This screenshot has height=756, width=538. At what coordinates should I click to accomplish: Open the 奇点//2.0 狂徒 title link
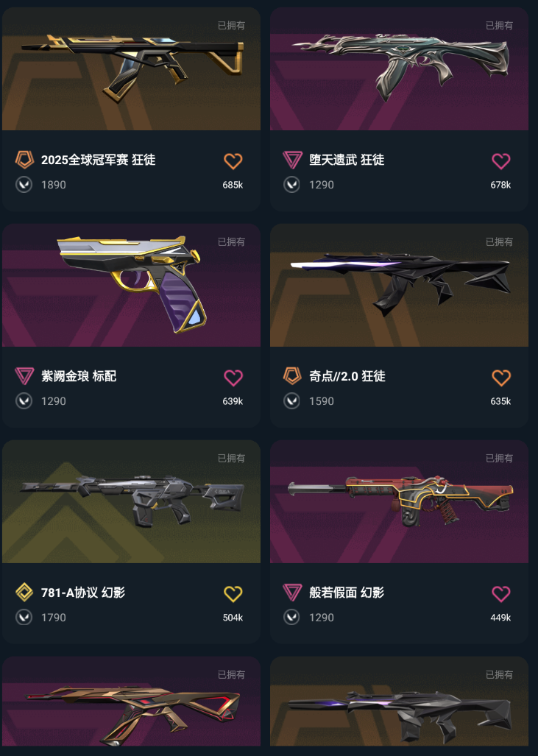click(347, 376)
